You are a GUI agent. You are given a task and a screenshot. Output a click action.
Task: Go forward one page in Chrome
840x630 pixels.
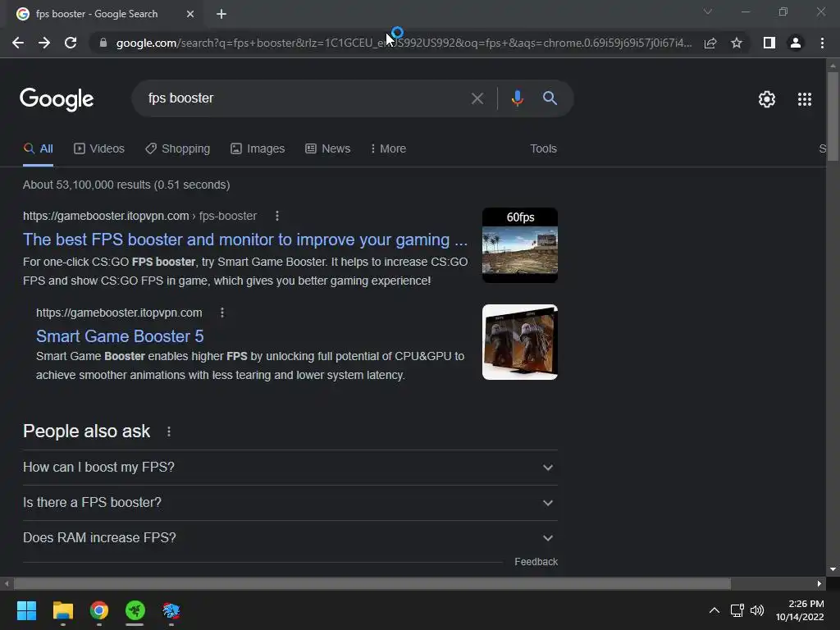tap(44, 43)
